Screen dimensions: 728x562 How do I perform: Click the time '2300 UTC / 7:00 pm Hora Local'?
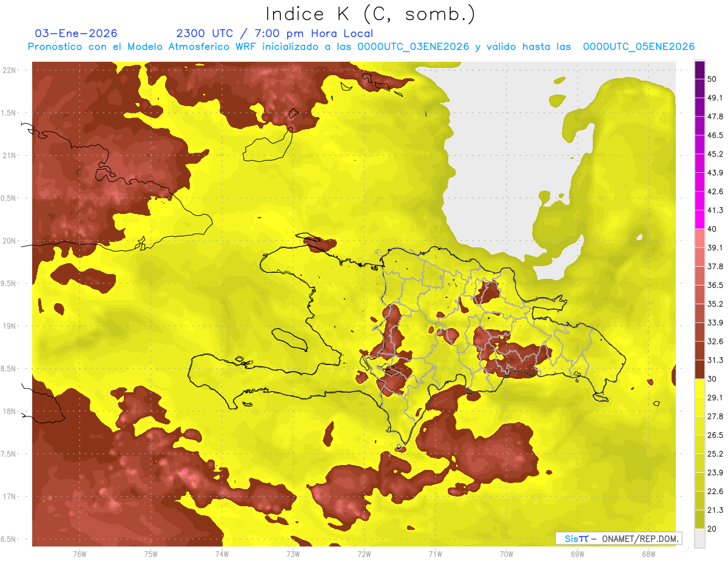coord(274,33)
